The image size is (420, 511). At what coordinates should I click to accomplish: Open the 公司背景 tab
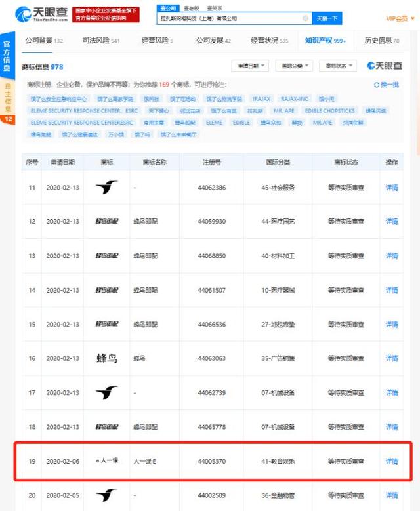tap(44, 41)
